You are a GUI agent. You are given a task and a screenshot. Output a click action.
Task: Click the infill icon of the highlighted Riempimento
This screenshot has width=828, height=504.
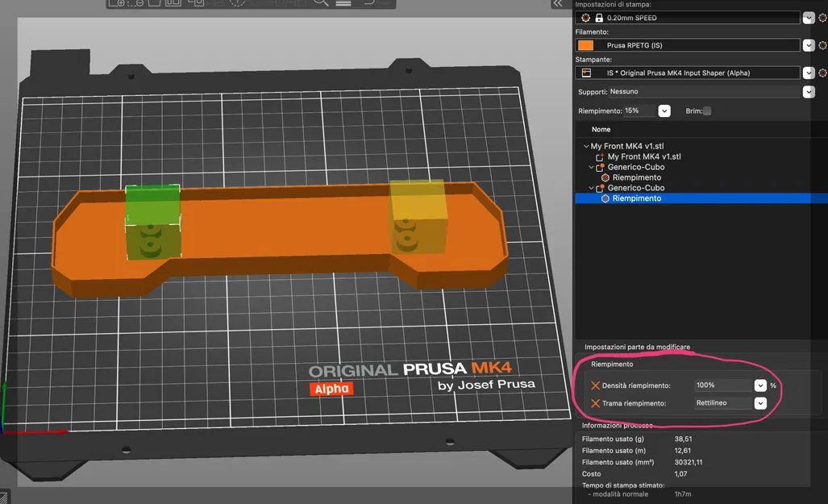605,198
